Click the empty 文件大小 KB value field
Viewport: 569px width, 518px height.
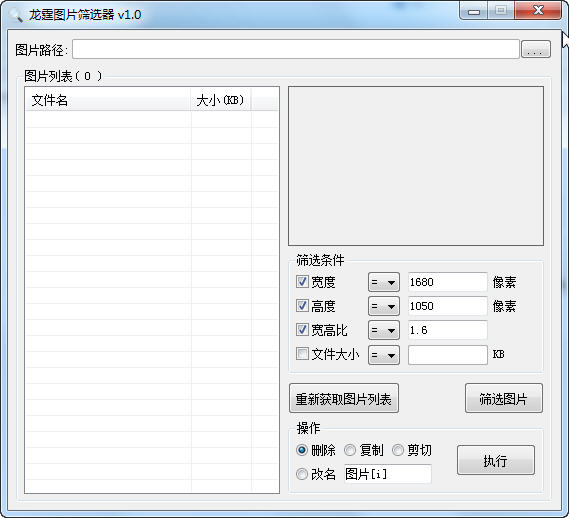click(447, 355)
